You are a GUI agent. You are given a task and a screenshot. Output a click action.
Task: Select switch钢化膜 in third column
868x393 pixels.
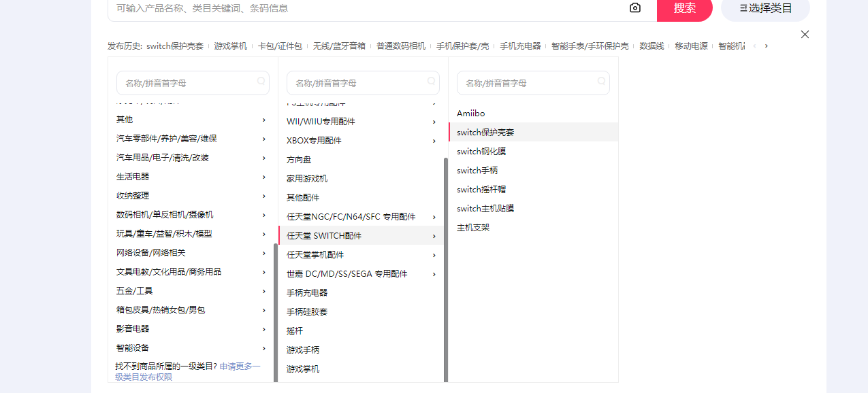(x=481, y=152)
